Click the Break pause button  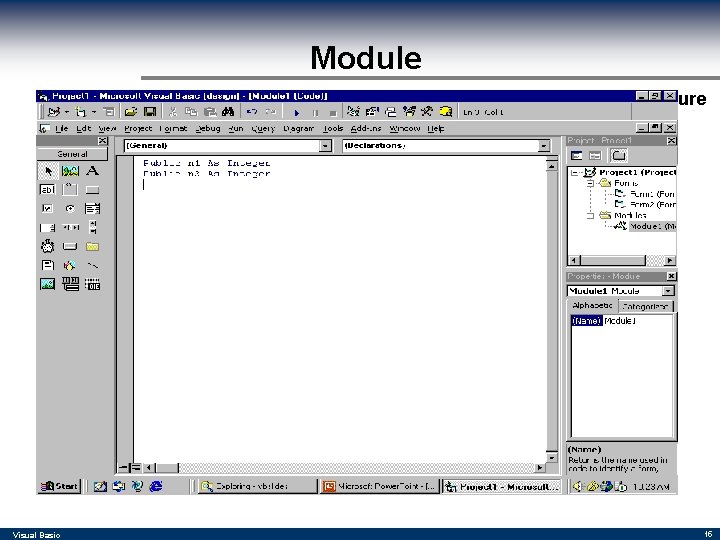pos(315,112)
